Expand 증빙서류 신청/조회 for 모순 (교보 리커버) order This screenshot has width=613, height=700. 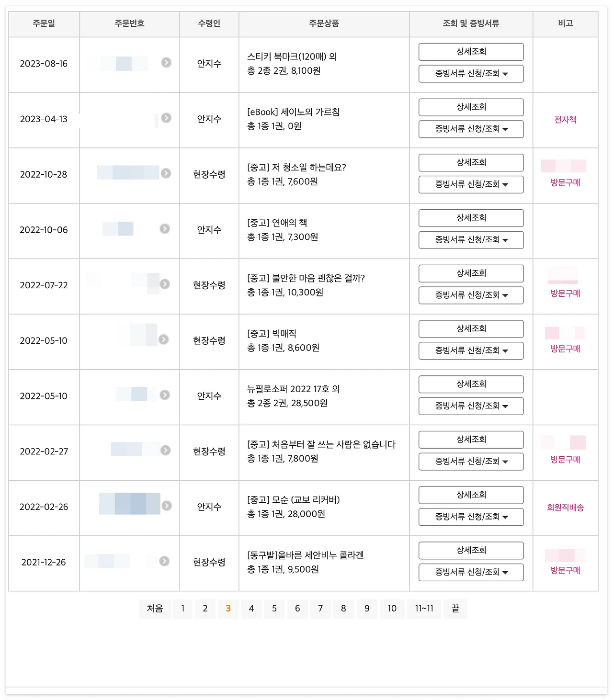click(x=471, y=517)
